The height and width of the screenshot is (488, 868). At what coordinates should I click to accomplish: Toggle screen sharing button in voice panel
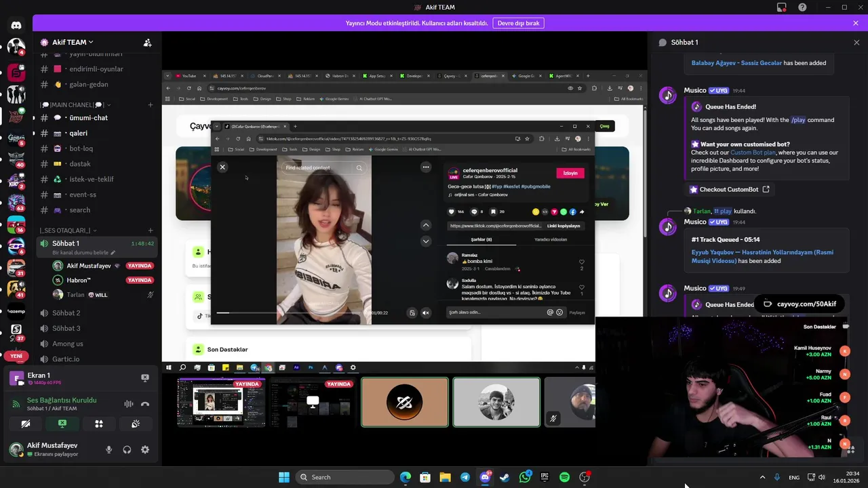click(62, 424)
